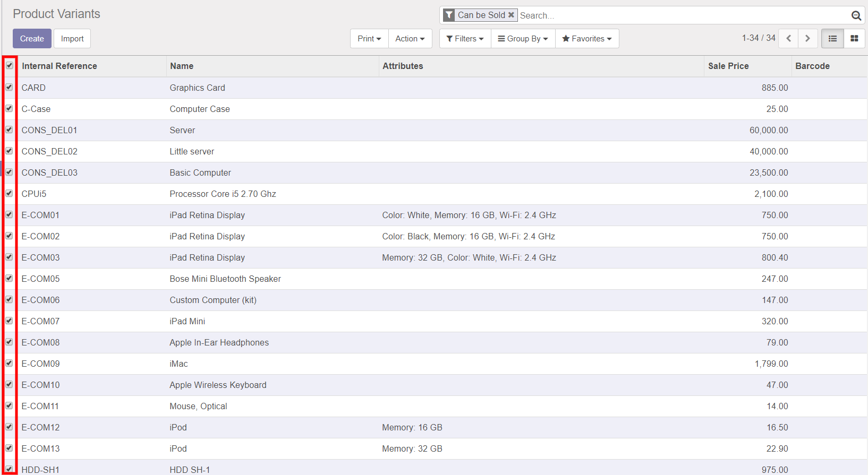
Task: Focus the Search input field
Action: [684, 15]
